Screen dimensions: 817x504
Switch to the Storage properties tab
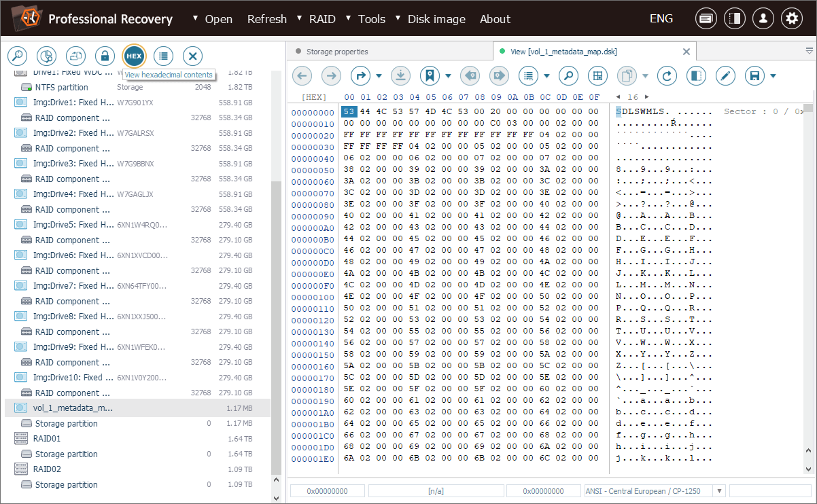[x=336, y=52]
